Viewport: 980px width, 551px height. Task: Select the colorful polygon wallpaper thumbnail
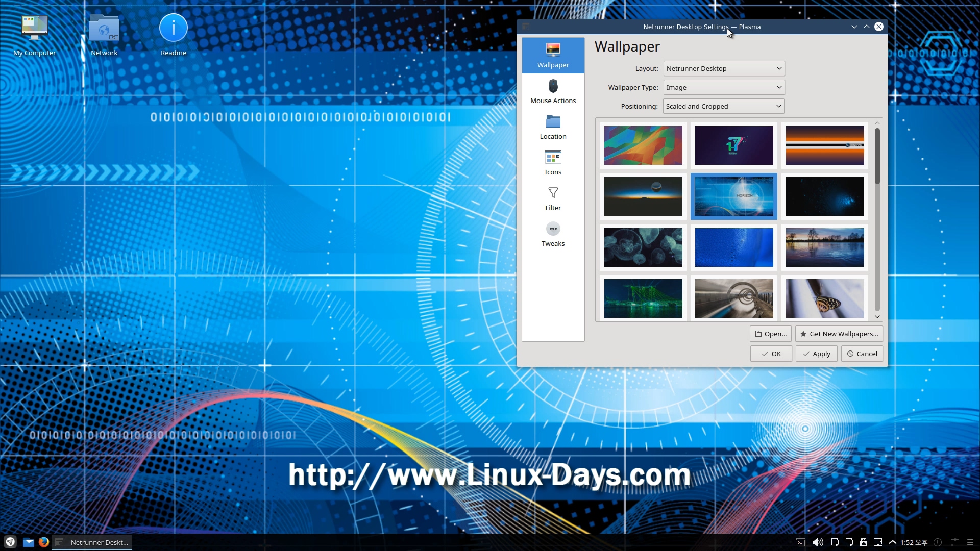point(643,145)
